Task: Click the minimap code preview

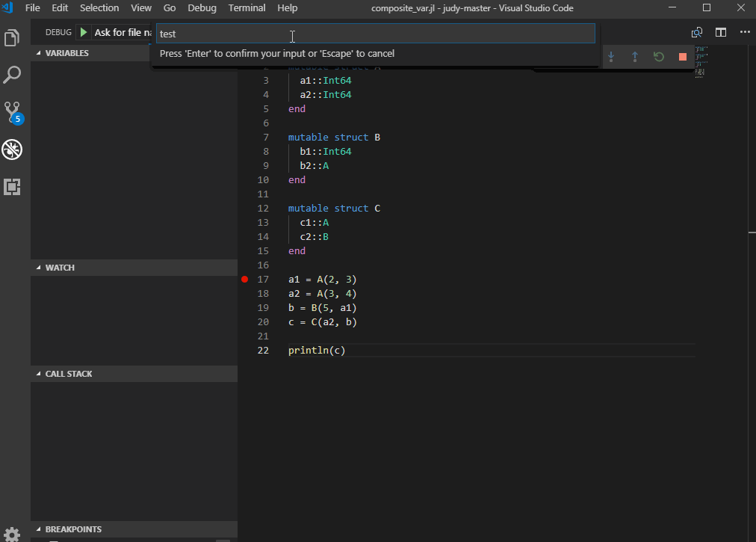Action: 701,62
